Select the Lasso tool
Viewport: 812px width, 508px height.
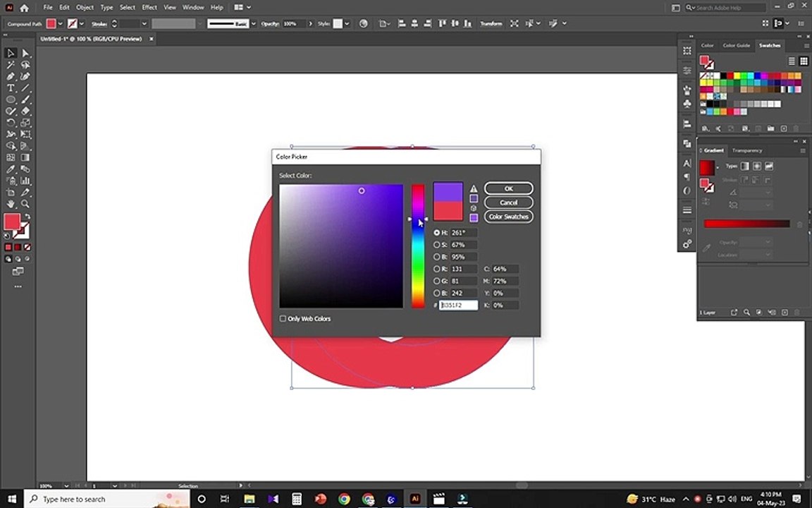point(25,65)
